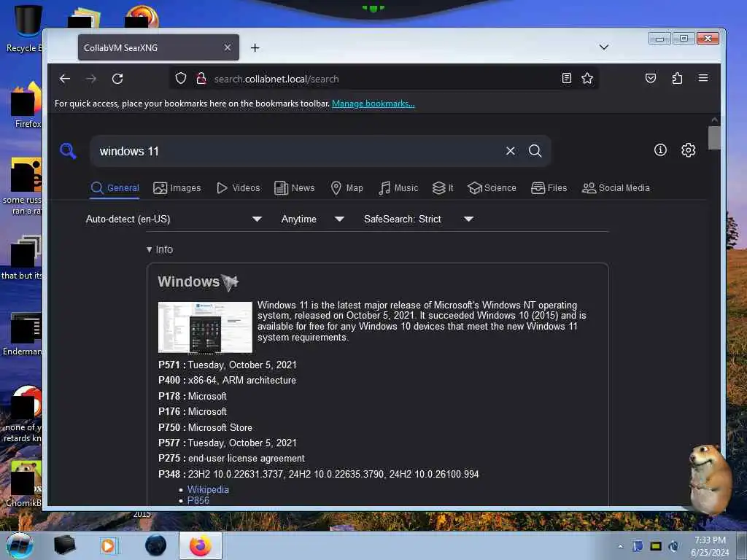This screenshot has width=747, height=560.
Task: Open the Firefox desktop shortcut
Action: coord(24,105)
